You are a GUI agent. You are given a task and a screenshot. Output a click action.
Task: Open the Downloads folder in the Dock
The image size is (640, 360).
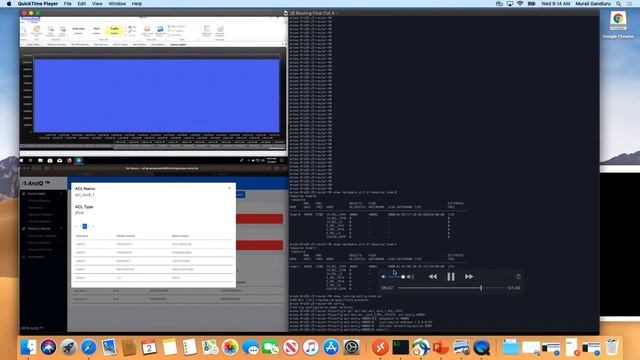(x=510, y=347)
